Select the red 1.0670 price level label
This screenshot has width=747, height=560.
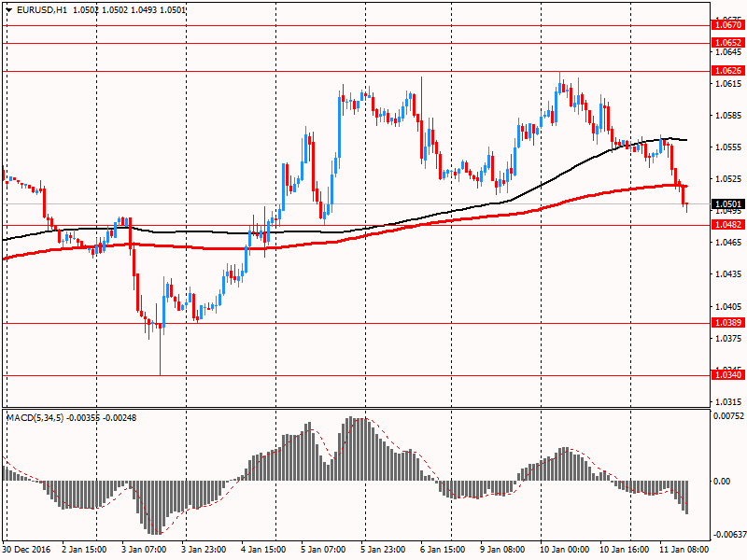[x=727, y=25]
